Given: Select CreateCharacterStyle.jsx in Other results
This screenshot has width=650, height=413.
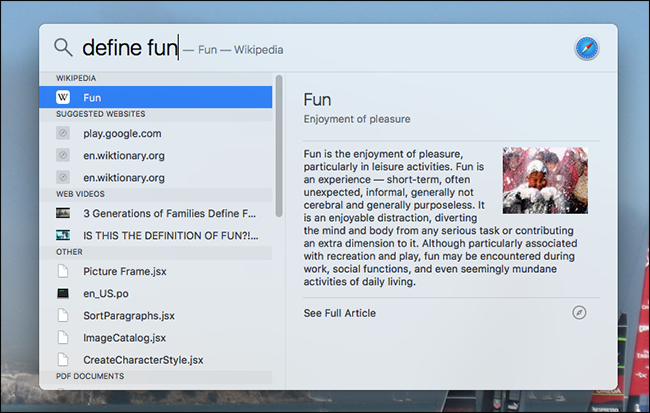Looking at the screenshot, I should pyautogui.click(x=156, y=360).
